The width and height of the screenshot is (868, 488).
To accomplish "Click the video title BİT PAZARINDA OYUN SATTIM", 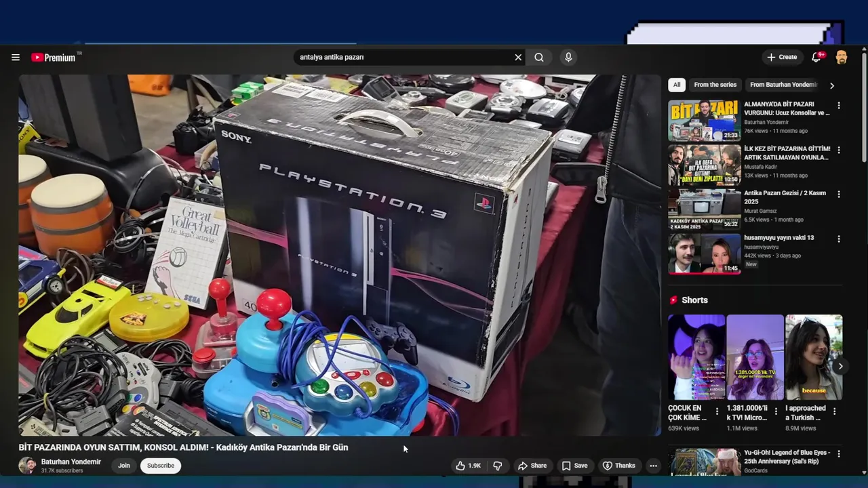I will pyautogui.click(x=183, y=447).
